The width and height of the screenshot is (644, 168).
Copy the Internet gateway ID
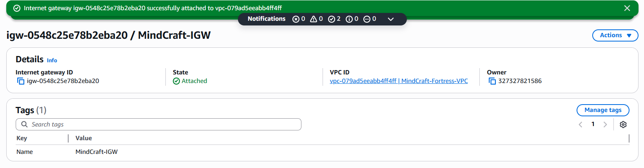(x=21, y=81)
